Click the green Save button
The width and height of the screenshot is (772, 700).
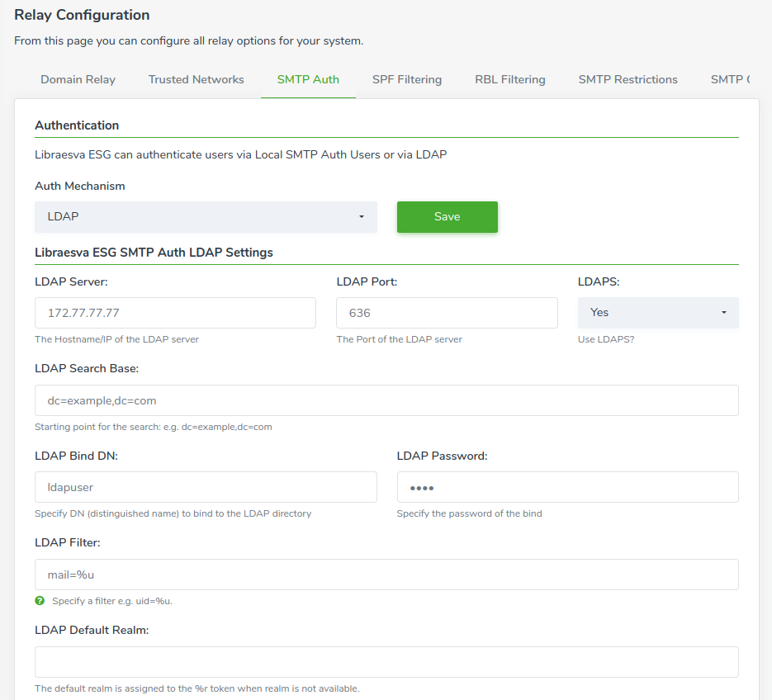pos(447,216)
